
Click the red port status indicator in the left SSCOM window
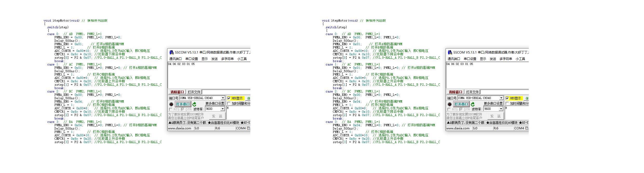tap(171, 104)
